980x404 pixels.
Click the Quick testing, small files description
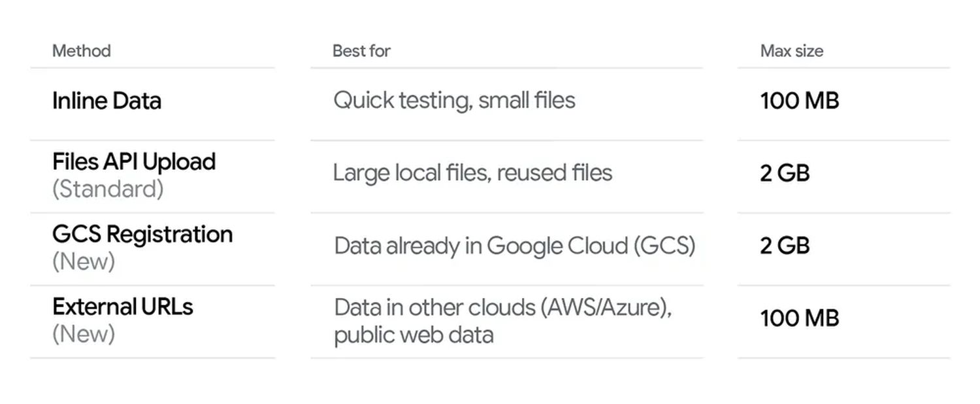tap(454, 101)
